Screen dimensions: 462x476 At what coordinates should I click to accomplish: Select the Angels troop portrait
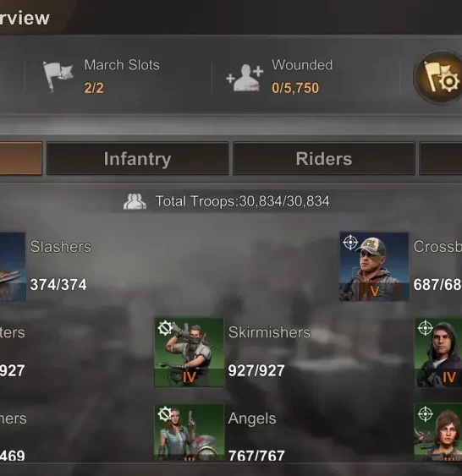(x=189, y=432)
